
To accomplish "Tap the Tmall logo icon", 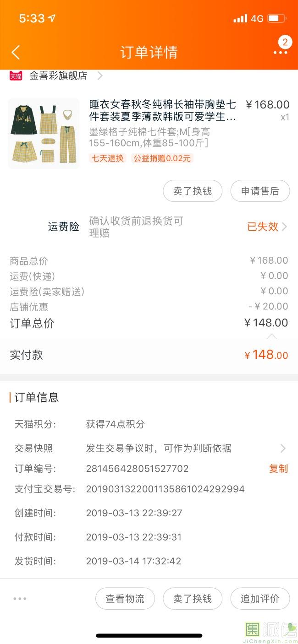I will [x=16, y=76].
